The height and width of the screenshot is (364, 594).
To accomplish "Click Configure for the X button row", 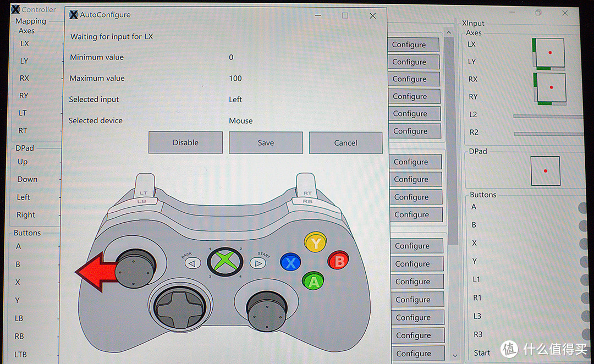I will pos(417,282).
